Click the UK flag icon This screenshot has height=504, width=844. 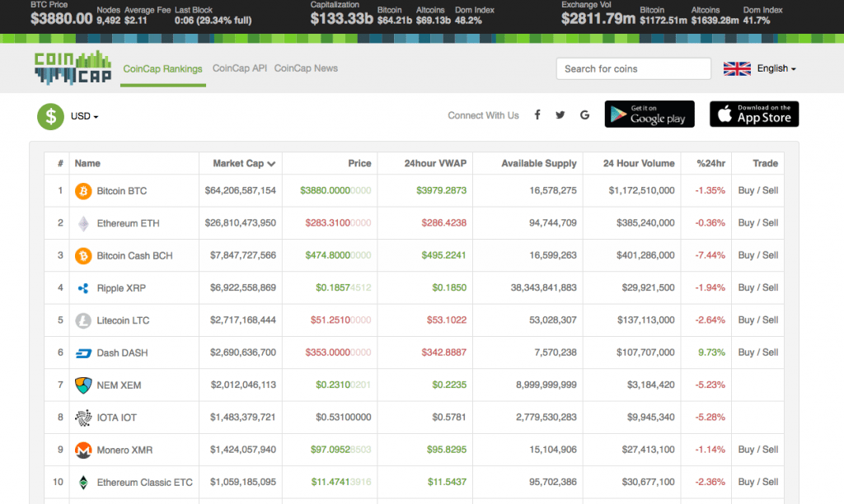(x=737, y=69)
